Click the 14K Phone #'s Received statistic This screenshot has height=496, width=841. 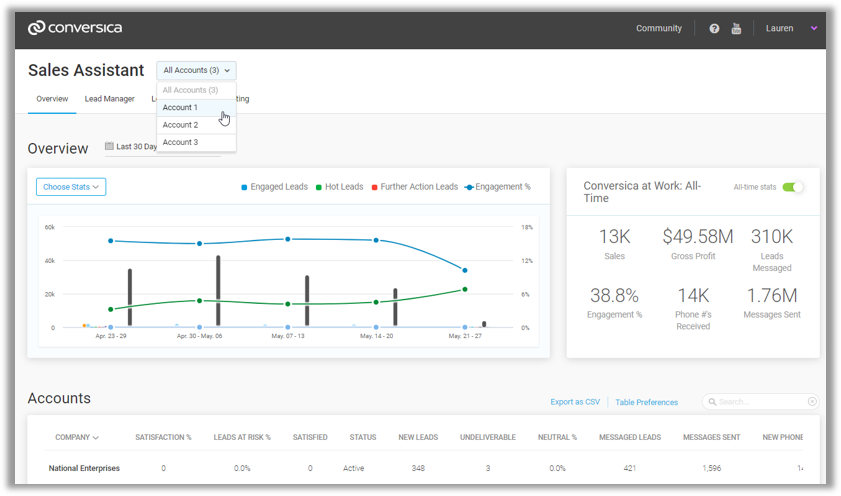tap(693, 308)
